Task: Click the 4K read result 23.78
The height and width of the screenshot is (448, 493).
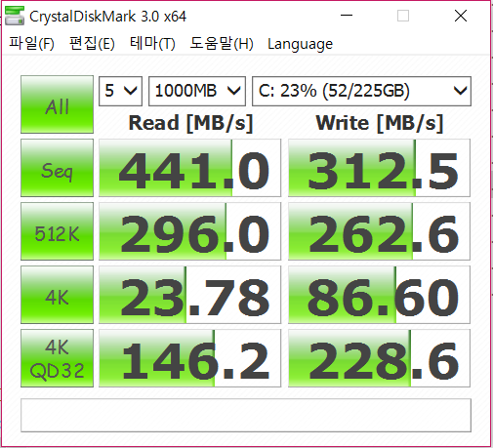Action: pos(189,295)
